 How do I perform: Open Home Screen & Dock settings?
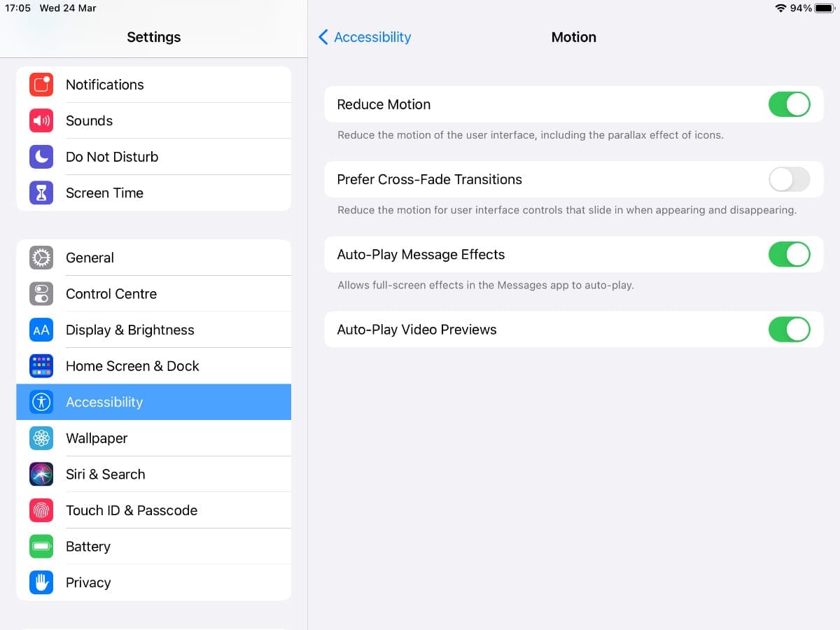click(132, 366)
